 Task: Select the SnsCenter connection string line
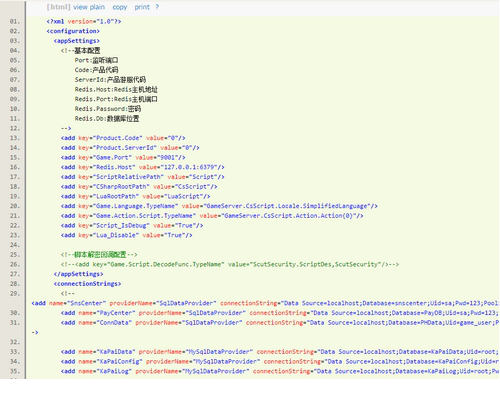[x=265, y=303]
